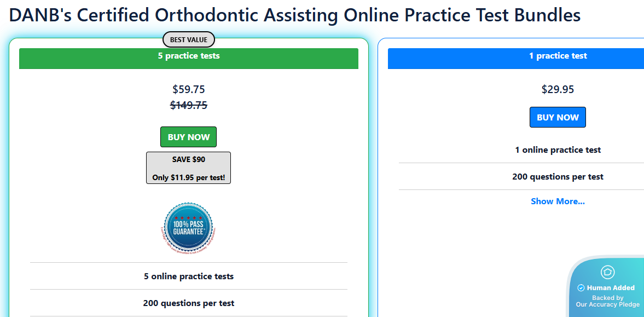Viewport: 644px width, 317px height.
Task: Click 200 questions per test in the 5-test bundle
Action: pyautogui.click(x=189, y=303)
